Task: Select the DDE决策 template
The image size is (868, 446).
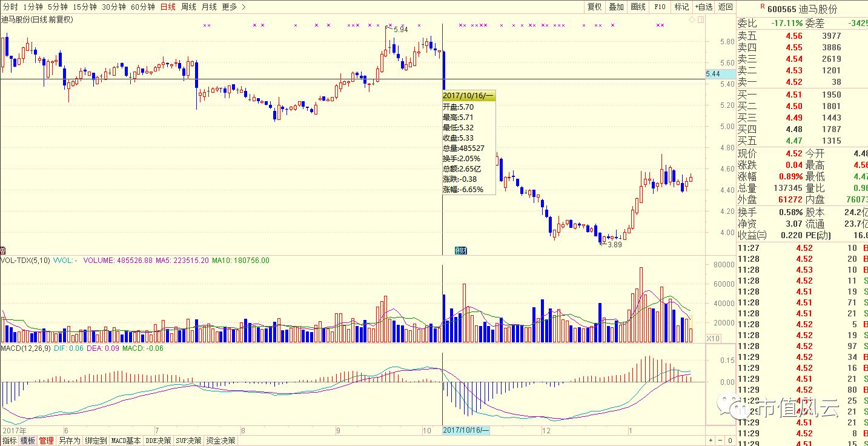Action: click(x=159, y=441)
